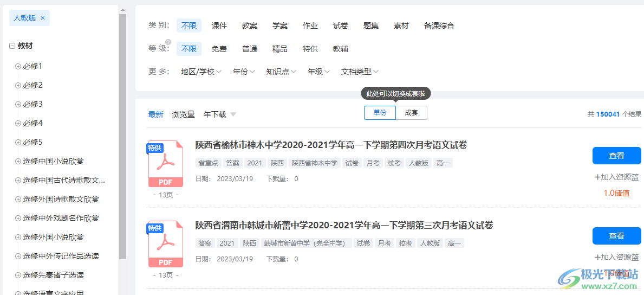
Task: Click the sidebar vertical scrollbar
Action: [122, 136]
